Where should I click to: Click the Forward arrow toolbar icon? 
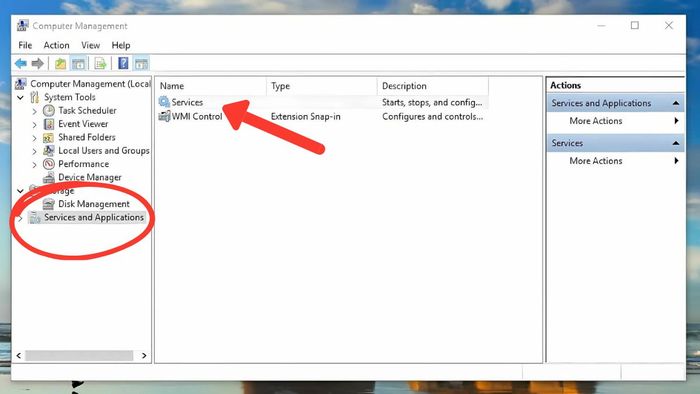(38, 64)
